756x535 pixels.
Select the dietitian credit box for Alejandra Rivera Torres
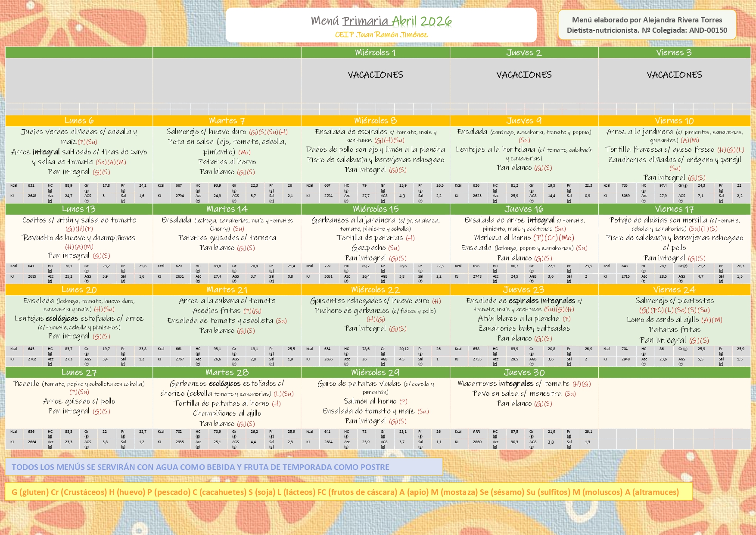(x=647, y=25)
